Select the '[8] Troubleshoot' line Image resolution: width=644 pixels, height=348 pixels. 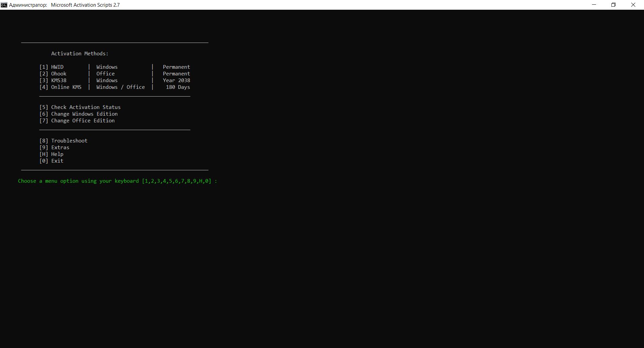coord(63,141)
